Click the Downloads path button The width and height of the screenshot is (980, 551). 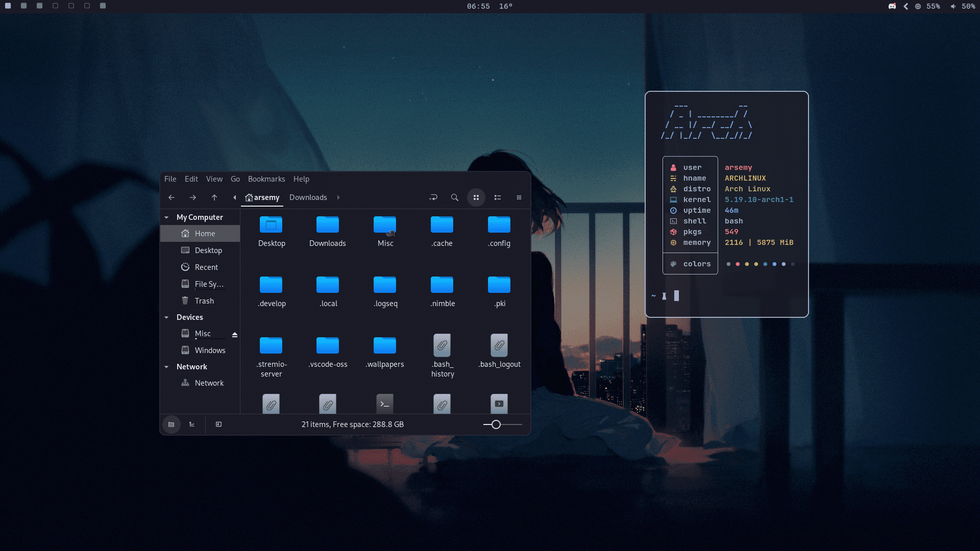[x=308, y=197]
